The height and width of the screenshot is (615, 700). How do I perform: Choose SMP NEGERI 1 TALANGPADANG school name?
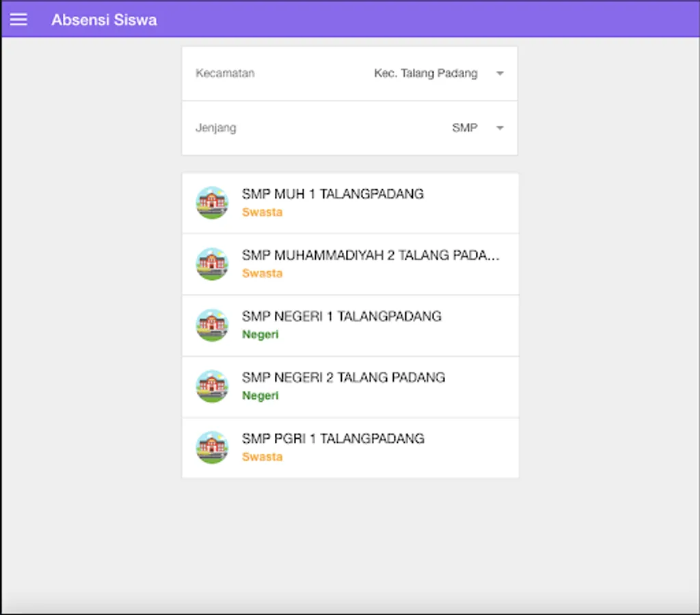click(341, 316)
